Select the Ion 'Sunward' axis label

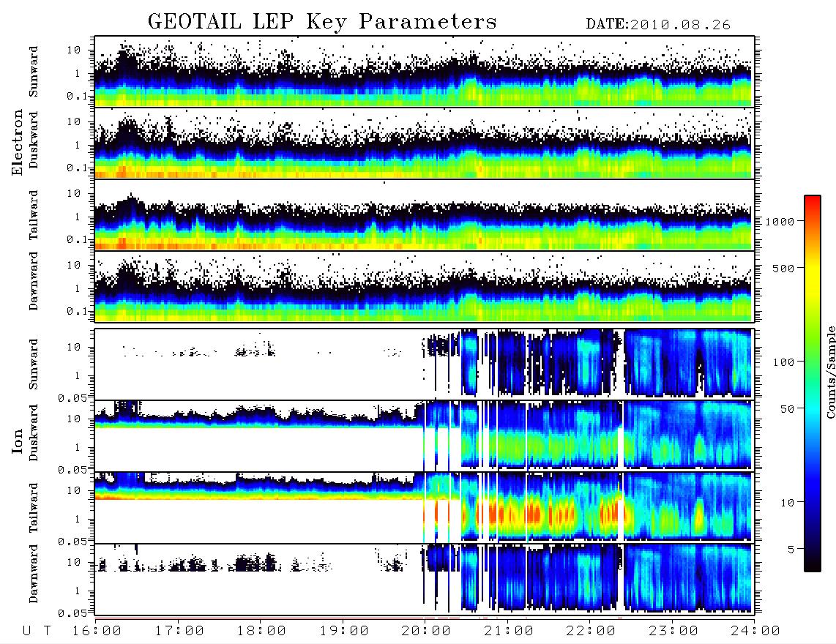34,364
